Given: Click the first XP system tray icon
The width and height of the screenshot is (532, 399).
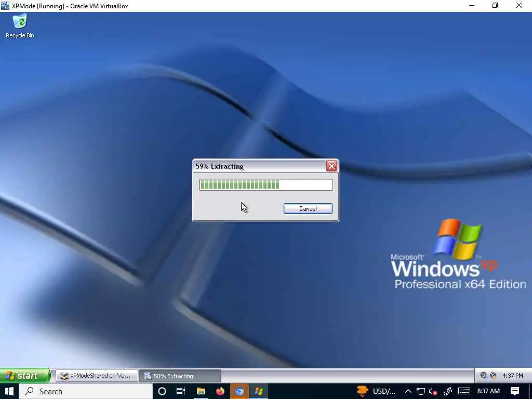Looking at the screenshot, I should [x=483, y=375].
